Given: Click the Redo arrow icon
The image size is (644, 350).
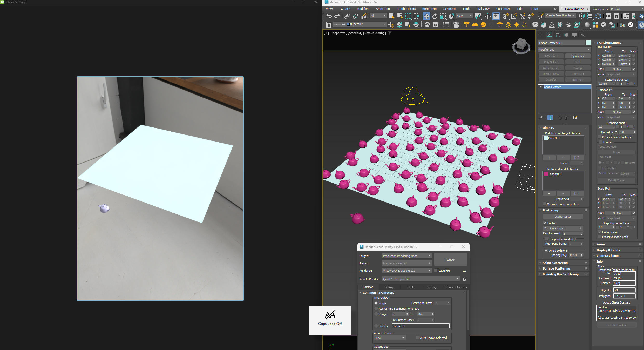Looking at the screenshot, I should pyautogui.click(x=337, y=16).
